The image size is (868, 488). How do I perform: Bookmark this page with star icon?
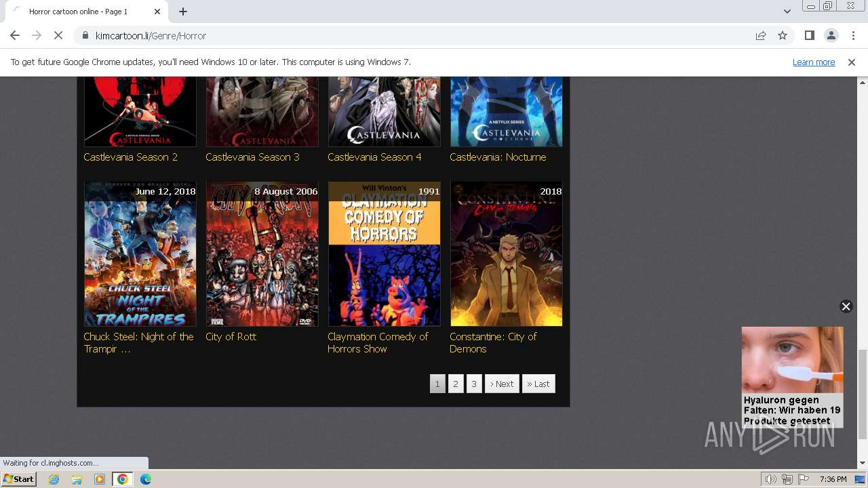[783, 35]
